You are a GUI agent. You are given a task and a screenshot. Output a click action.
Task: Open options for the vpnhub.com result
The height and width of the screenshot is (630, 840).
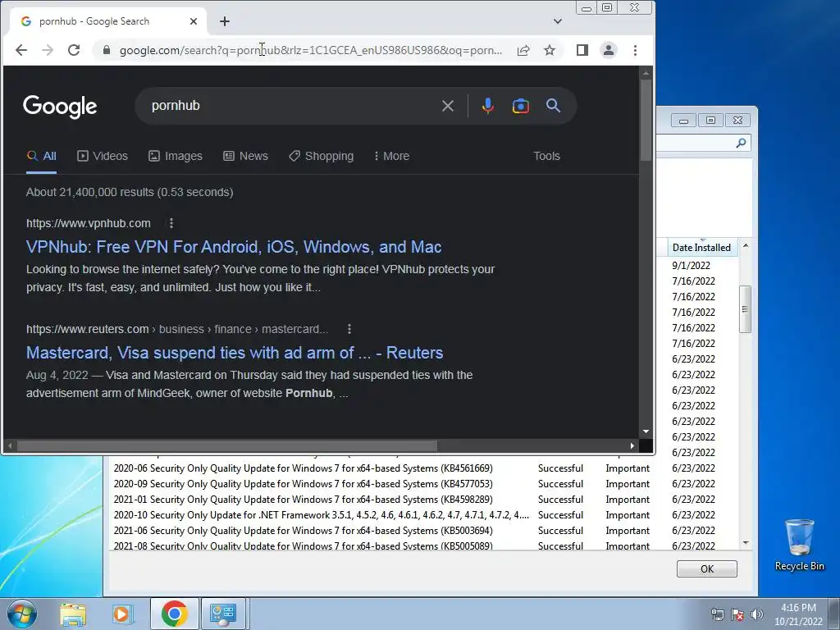(171, 223)
